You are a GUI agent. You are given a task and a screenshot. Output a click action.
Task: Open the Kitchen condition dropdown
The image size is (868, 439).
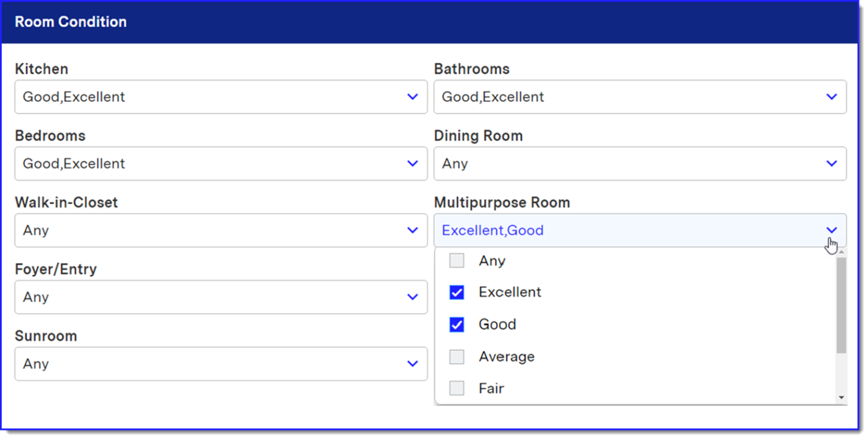point(211,97)
